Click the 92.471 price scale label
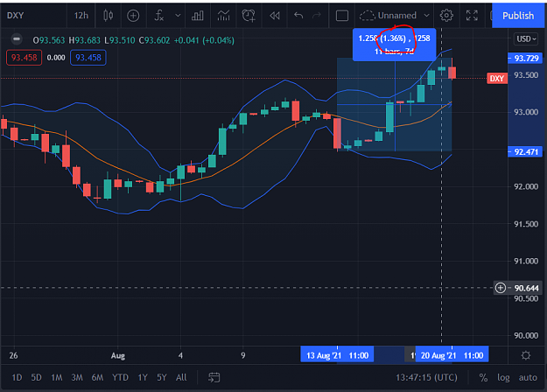 pos(526,151)
